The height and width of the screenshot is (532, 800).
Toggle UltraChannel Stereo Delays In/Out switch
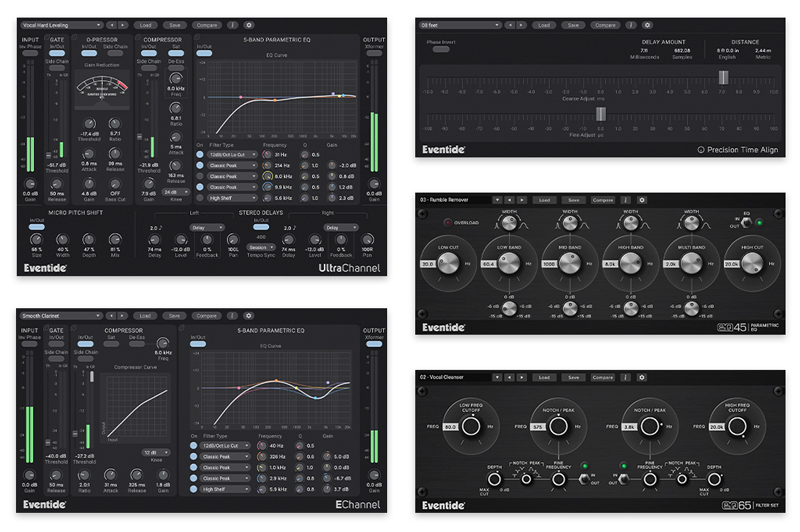click(x=261, y=227)
